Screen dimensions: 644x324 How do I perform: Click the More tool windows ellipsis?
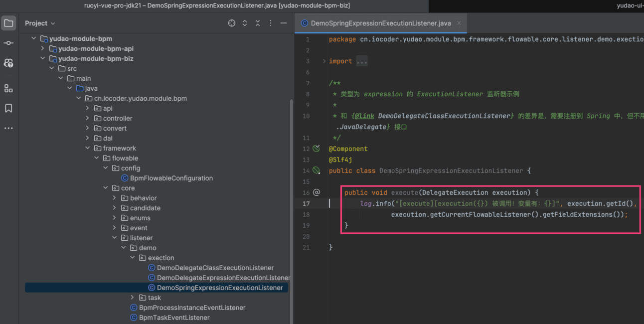[x=8, y=128]
